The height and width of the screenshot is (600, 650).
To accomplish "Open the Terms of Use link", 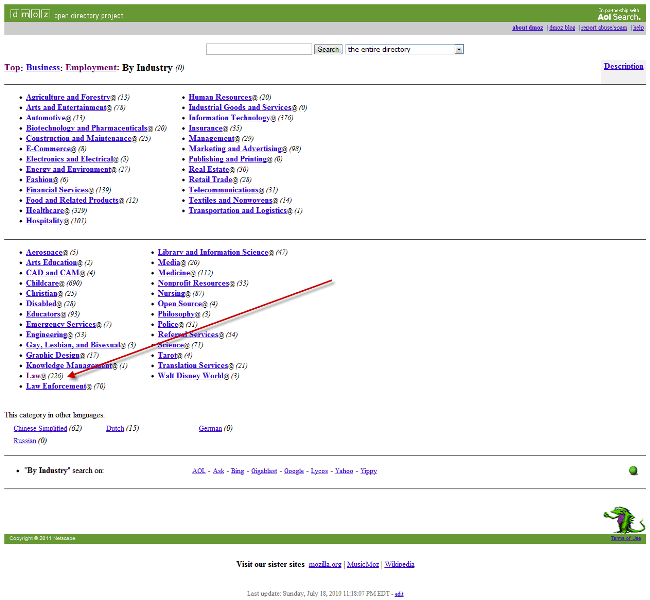I will pyautogui.click(x=623, y=538).
